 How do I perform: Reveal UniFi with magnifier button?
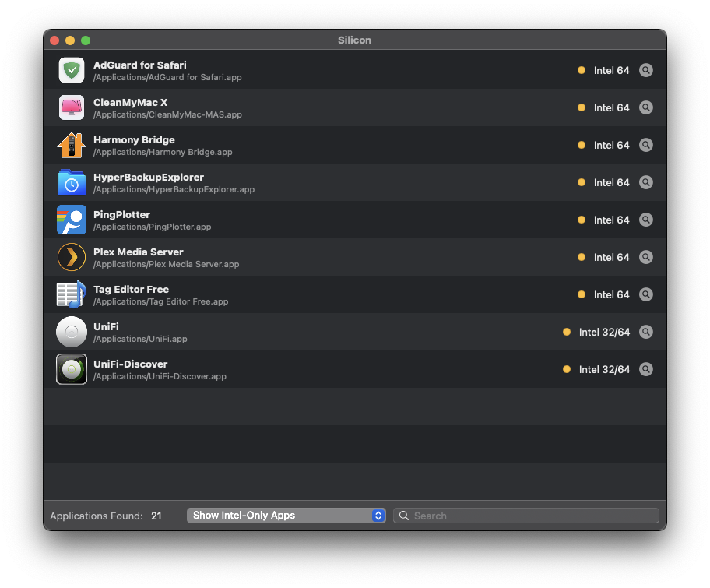point(645,332)
